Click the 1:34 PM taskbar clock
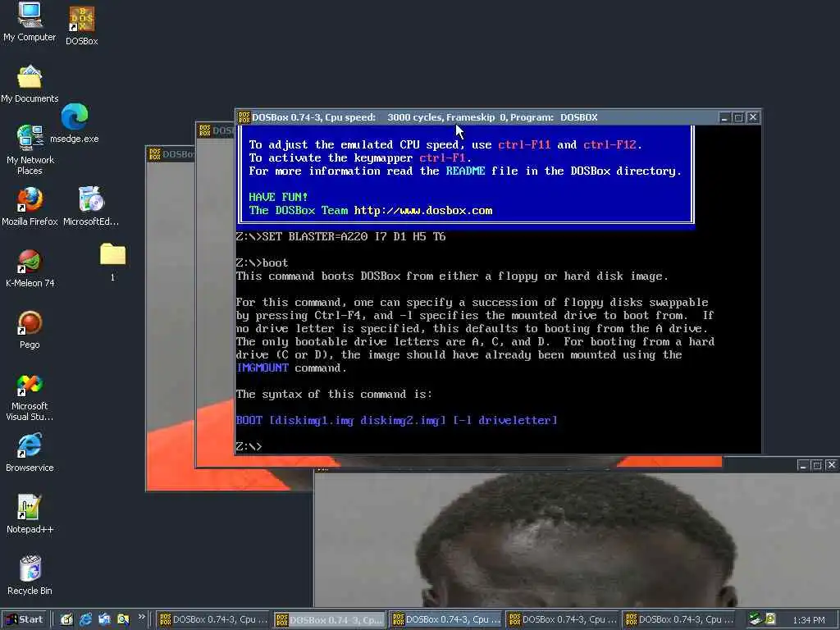This screenshot has height=630, width=840. 808,620
